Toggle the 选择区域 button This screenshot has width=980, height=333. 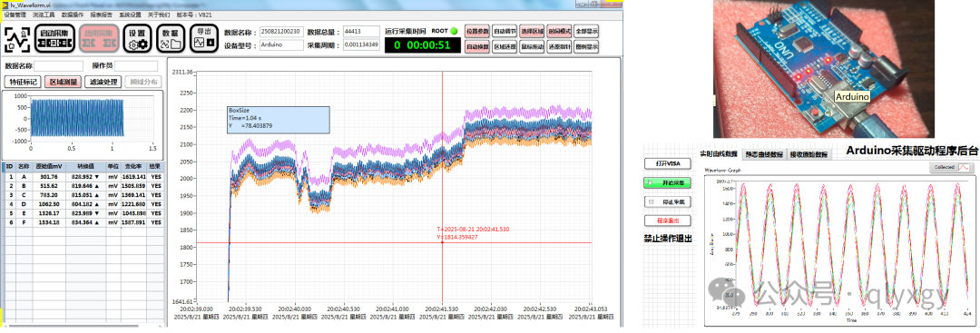pos(532,31)
